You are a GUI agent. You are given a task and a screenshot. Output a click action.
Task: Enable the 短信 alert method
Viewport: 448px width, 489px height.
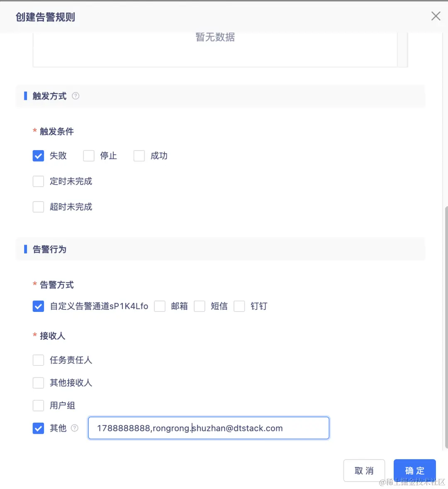pos(200,306)
